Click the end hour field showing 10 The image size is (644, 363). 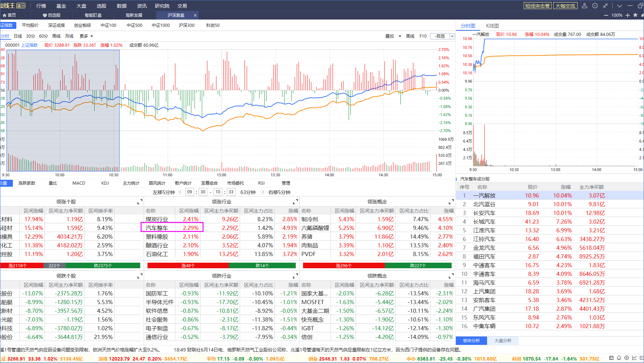pos(218,192)
